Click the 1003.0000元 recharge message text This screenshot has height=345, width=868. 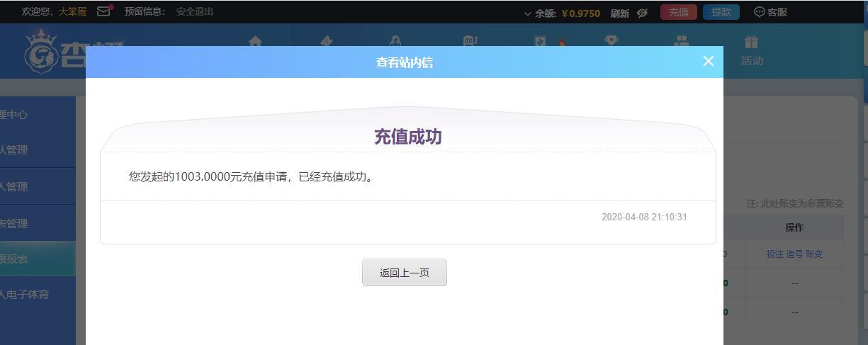(x=253, y=176)
